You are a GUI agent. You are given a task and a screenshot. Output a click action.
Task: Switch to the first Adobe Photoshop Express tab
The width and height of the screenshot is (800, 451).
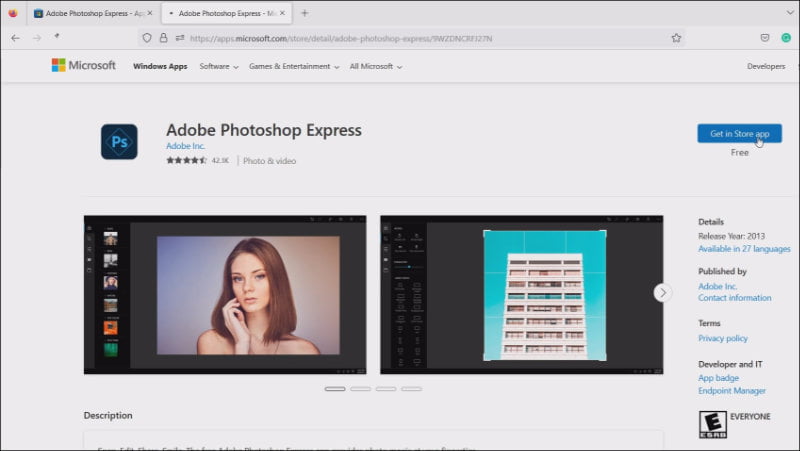point(92,13)
